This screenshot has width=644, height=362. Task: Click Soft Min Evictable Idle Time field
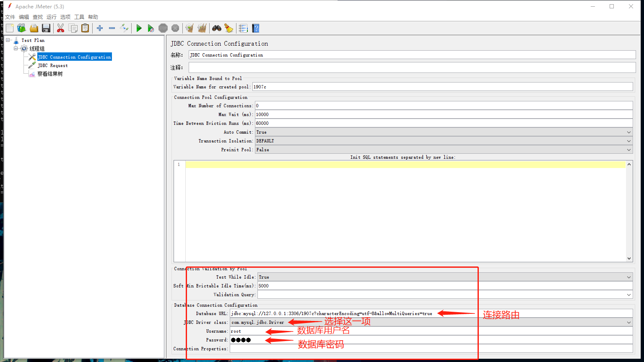pos(445,286)
